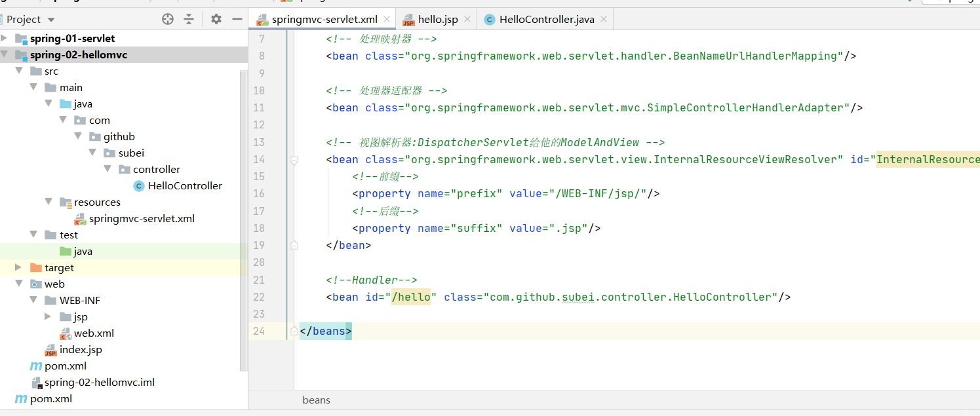
Task: Open Project panel settings gear
Action: point(216,20)
